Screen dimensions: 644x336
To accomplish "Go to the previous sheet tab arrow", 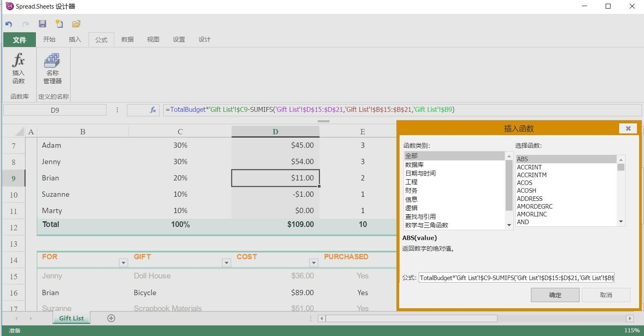I will [16, 318].
